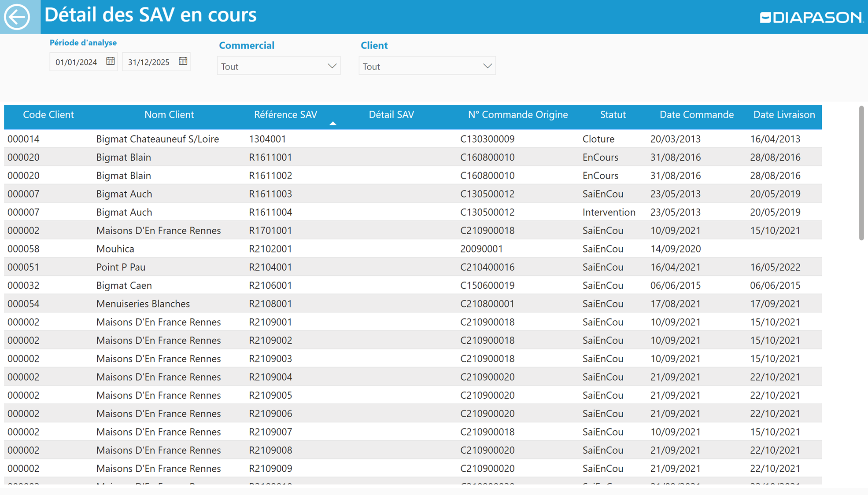Expand the Client dropdown
Screen dimensions: 868x495
point(487,66)
